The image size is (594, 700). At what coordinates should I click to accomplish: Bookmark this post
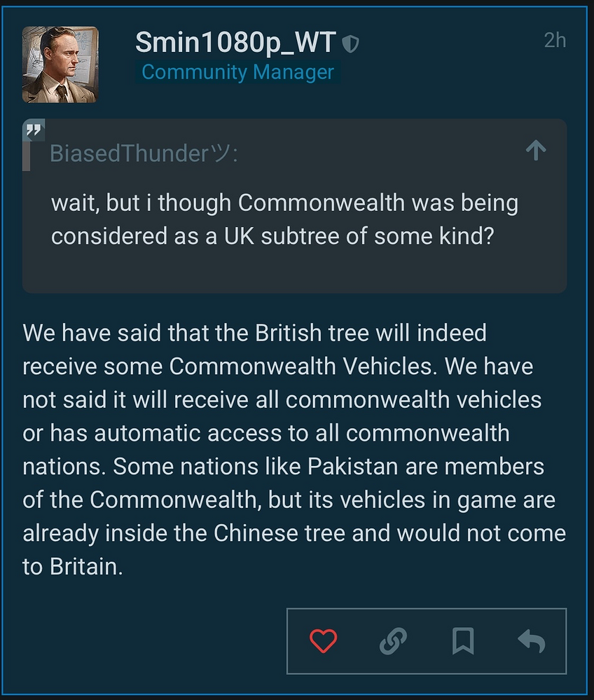[x=463, y=640]
